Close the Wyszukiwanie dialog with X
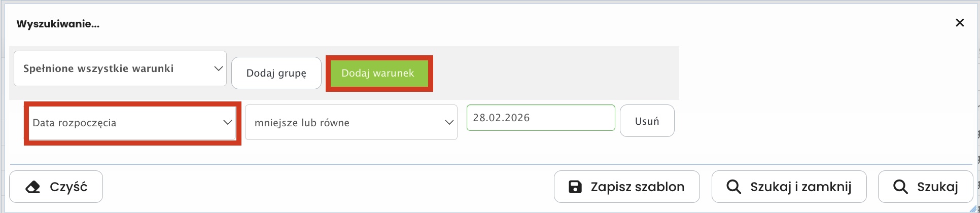Screen dimensions: 980x213 pos(959,23)
